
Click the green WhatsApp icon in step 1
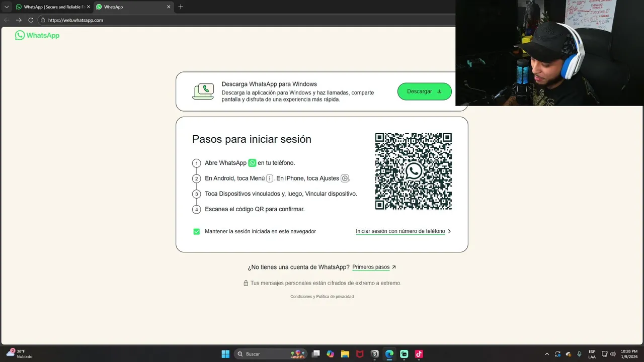(x=252, y=163)
